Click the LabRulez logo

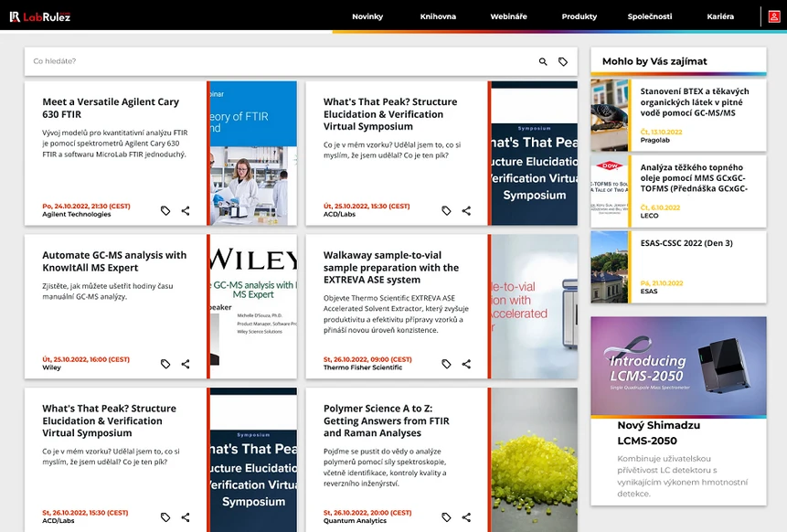click(40, 16)
